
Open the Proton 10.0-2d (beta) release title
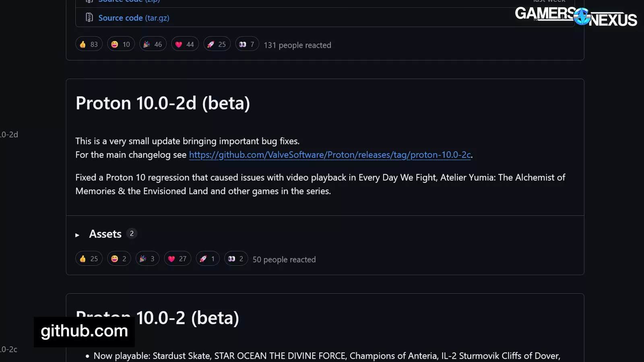point(163,103)
